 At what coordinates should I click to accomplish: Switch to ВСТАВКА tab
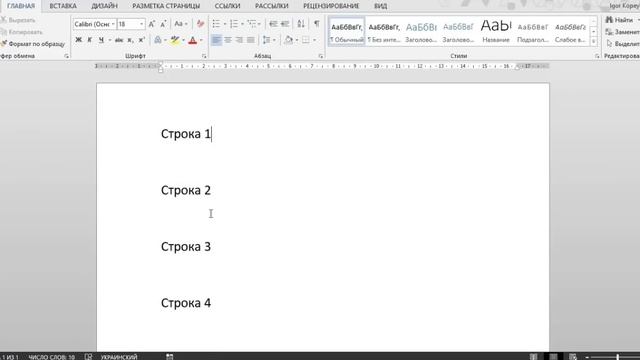tap(63, 6)
